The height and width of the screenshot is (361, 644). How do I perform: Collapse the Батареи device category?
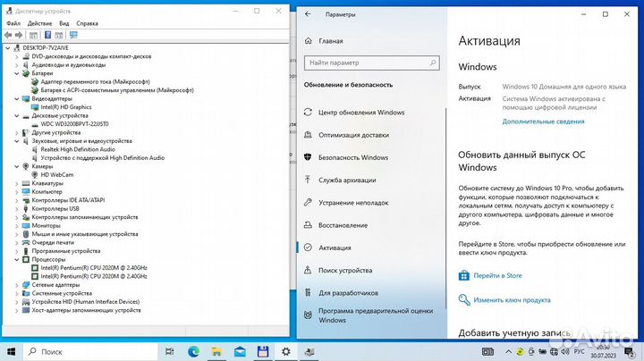[17, 72]
